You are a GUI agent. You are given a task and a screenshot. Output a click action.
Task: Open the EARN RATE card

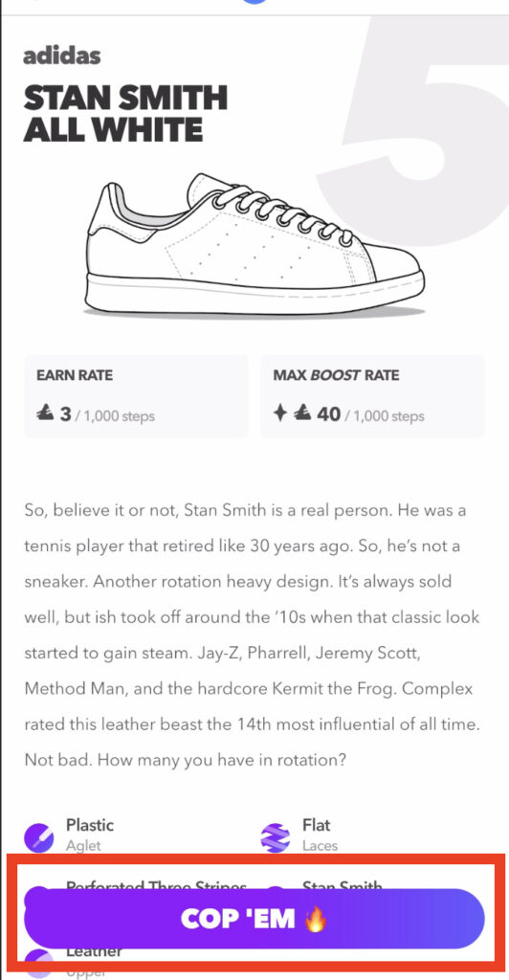[x=136, y=396]
